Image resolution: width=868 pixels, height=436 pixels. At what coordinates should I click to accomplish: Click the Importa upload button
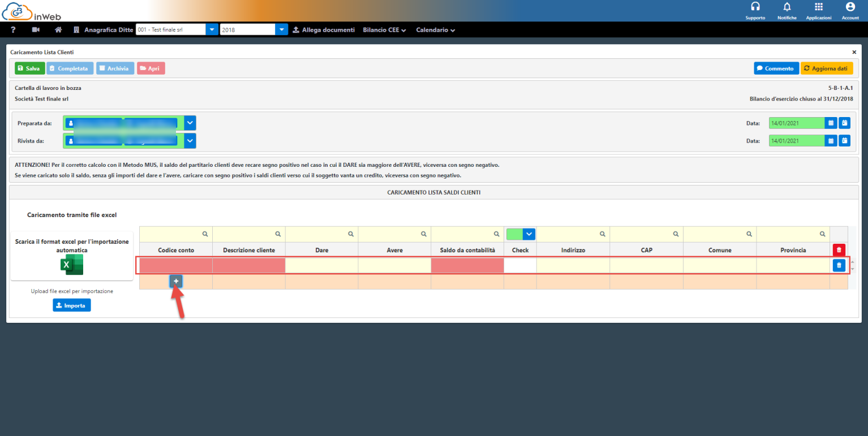click(x=72, y=305)
